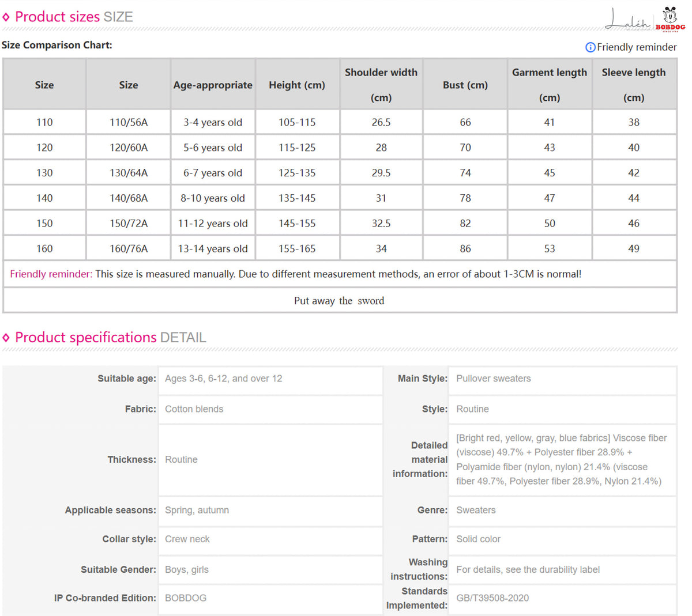Select the 140/68A size cell
The height and width of the screenshot is (616, 692).
pos(129,198)
